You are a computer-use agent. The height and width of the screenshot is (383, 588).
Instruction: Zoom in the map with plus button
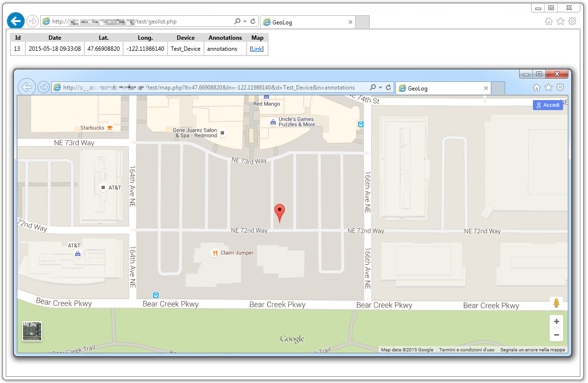[x=556, y=322]
